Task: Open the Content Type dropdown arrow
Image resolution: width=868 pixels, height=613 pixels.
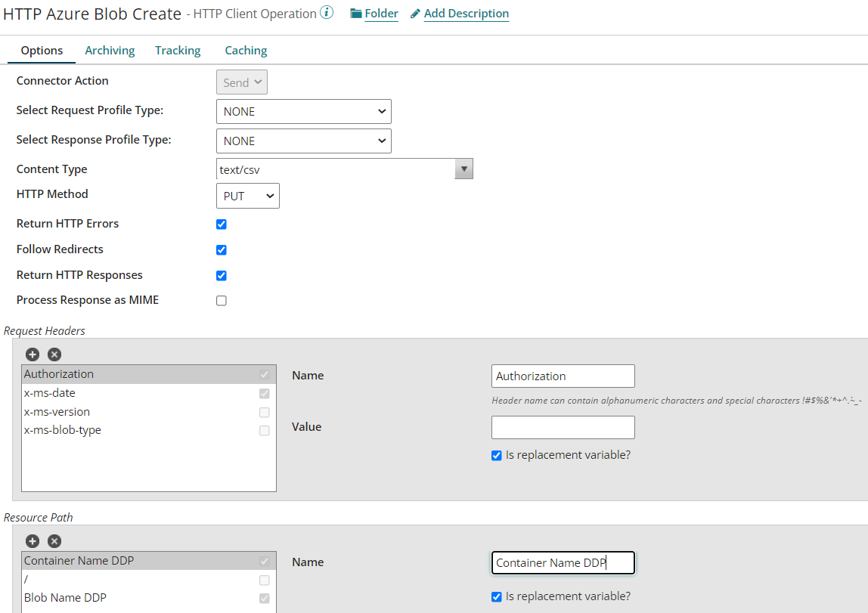Action: click(x=463, y=168)
